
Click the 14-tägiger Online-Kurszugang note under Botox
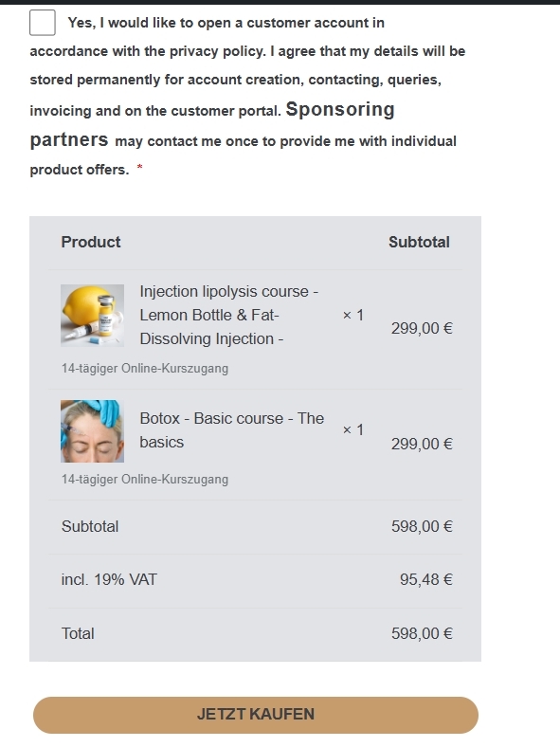pyautogui.click(x=145, y=480)
